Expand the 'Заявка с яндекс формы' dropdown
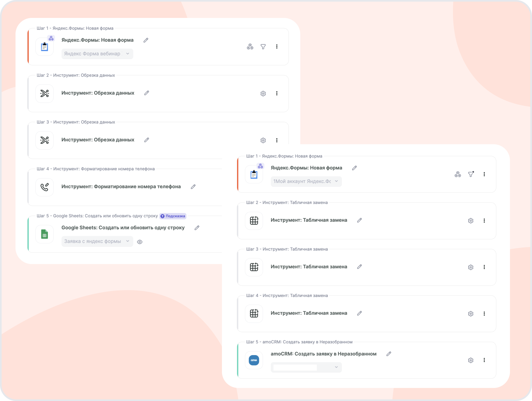 (x=97, y=242)
